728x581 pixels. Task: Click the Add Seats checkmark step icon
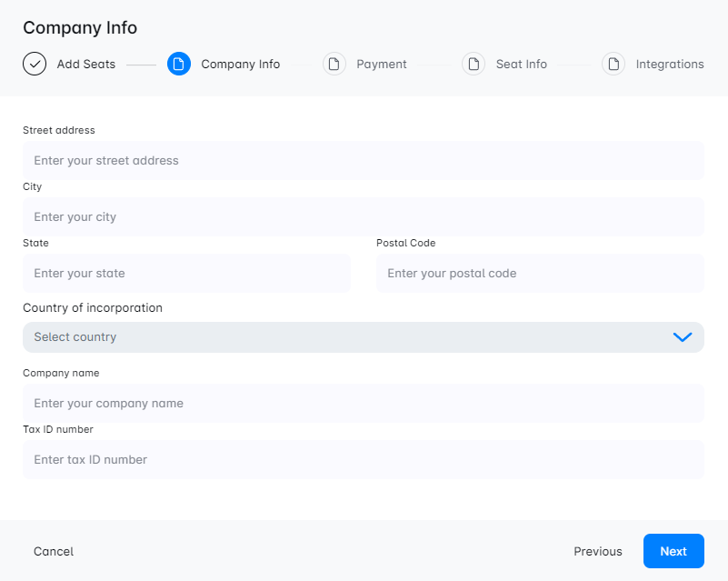click(35, 65)
